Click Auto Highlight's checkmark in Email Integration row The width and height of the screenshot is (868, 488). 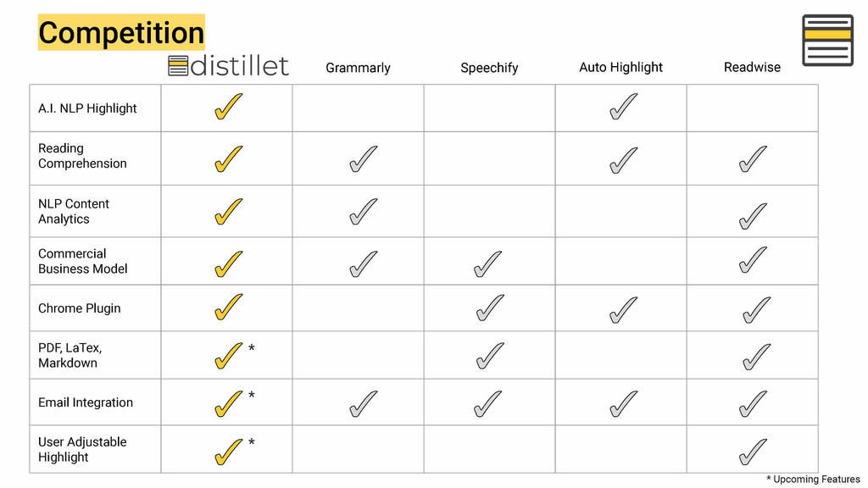pyautogui.click(x=622, y=405)
